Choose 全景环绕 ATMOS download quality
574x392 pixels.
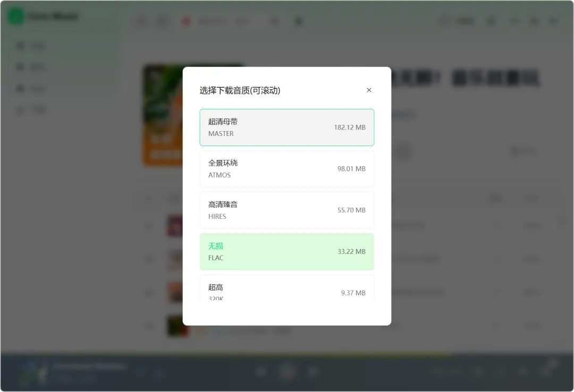(286, 169)
